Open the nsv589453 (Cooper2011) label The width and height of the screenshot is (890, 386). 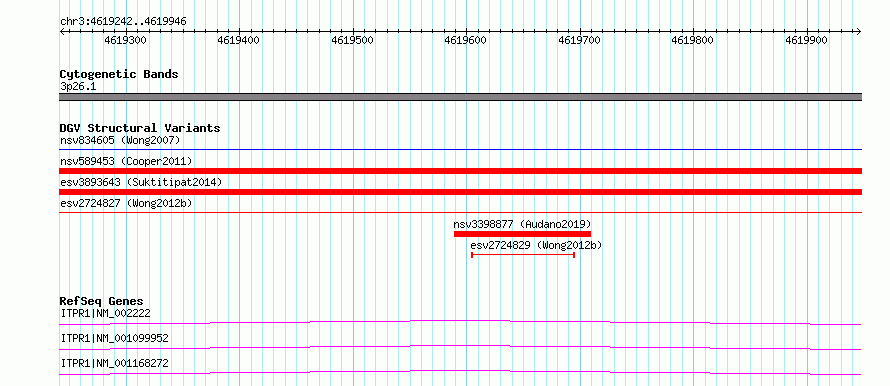pyautogui.click(x=126, y=161)
